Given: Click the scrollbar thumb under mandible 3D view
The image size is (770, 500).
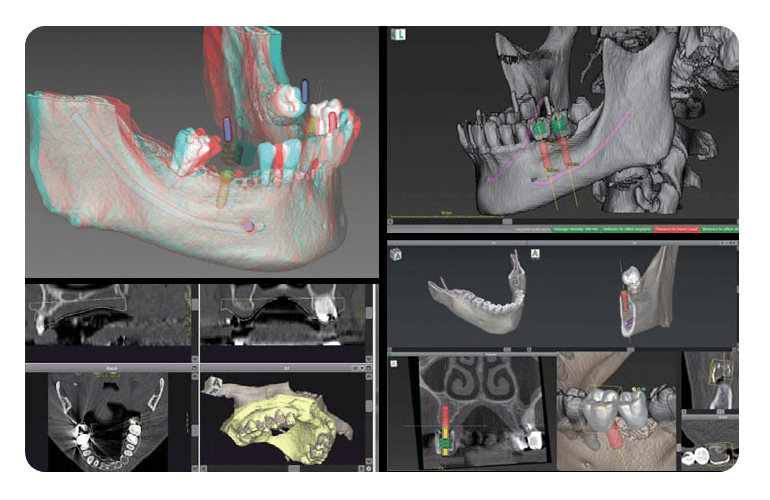Looking at the screenshot, I should (x=507, y=349).
